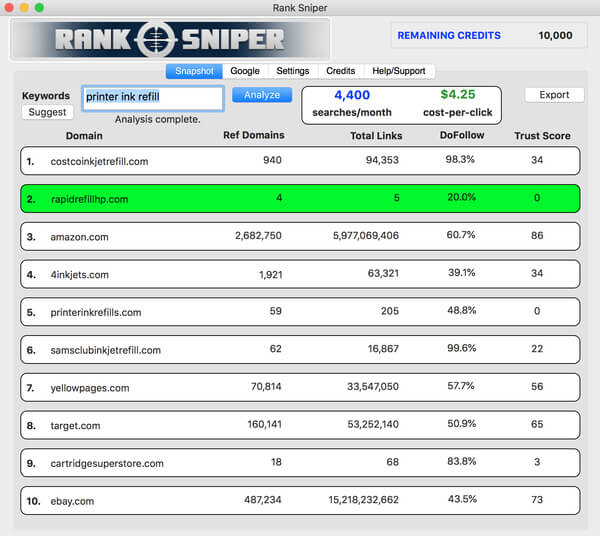The width and height of the screenshot is (600, 536).
Task: Click the Domain column header
Action: coord(84,136)
